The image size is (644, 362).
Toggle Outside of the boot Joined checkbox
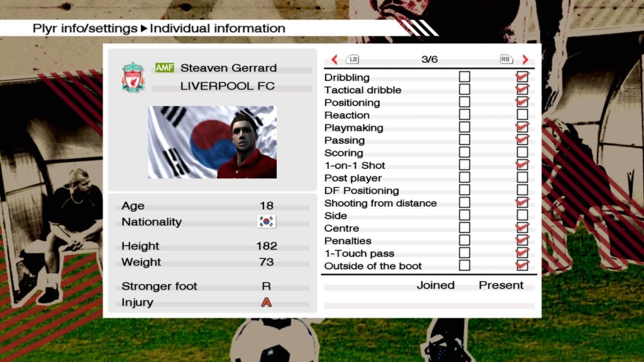465,266
